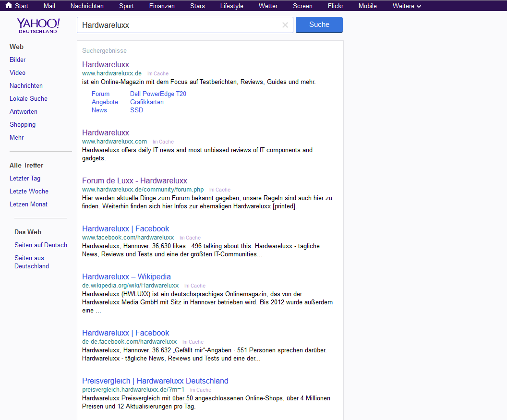Open Antworten in sidebar
Screen dimensions: 507x420
(x=23, y=111)
